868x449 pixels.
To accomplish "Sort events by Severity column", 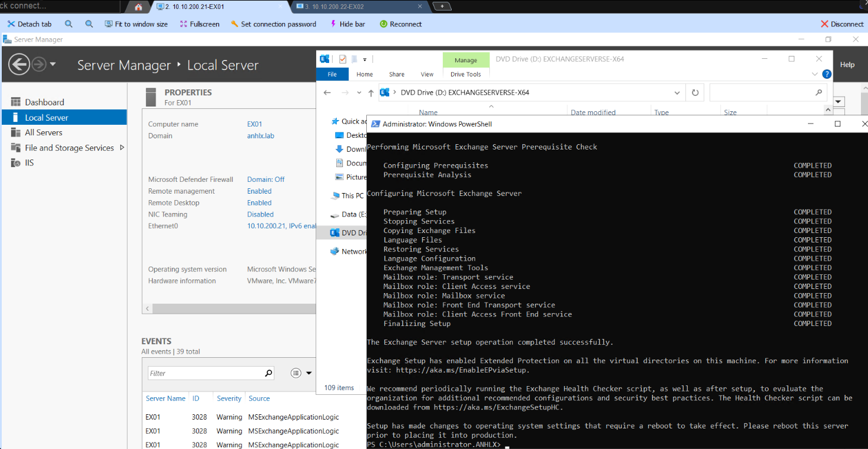I will pyautogui.click(x=229, y=398).
